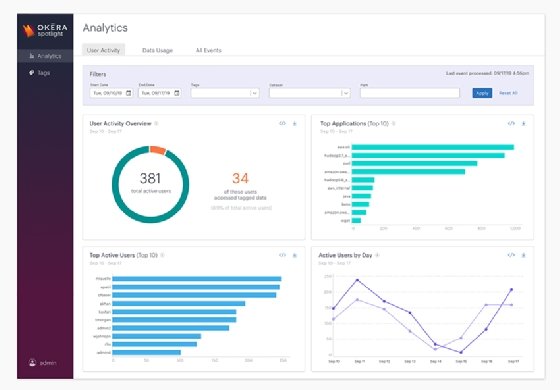The image size is (560, 390).
Task: Click the Sep 17 dark line data point
Action: [x=511, y=290]
